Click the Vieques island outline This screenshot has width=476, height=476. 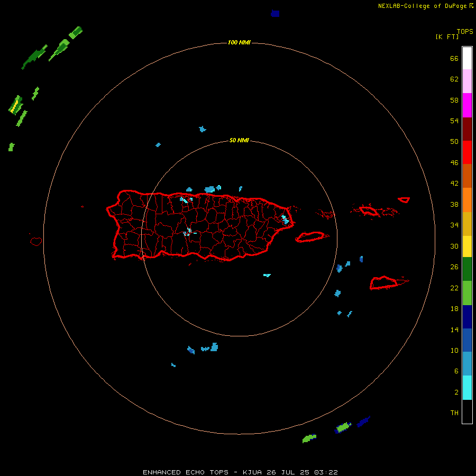(x=312, y=237)
